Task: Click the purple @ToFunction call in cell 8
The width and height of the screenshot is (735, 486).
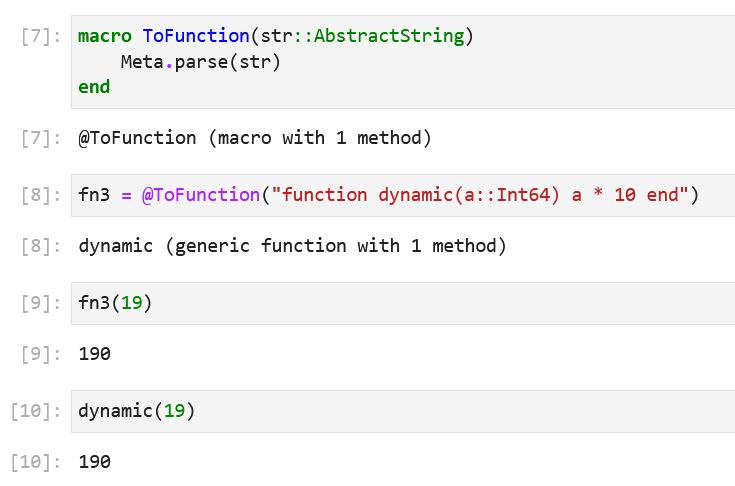Action: [200, 195]
